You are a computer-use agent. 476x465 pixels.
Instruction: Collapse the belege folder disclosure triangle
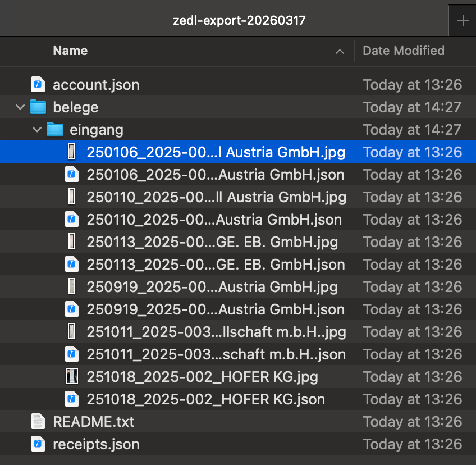(x=20, y=107)
